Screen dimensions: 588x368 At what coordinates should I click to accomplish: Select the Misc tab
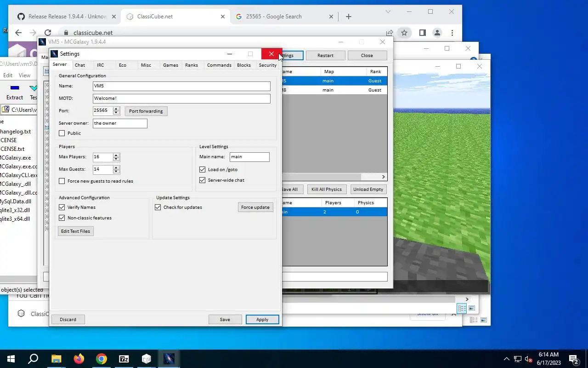[x=146, y=65]
